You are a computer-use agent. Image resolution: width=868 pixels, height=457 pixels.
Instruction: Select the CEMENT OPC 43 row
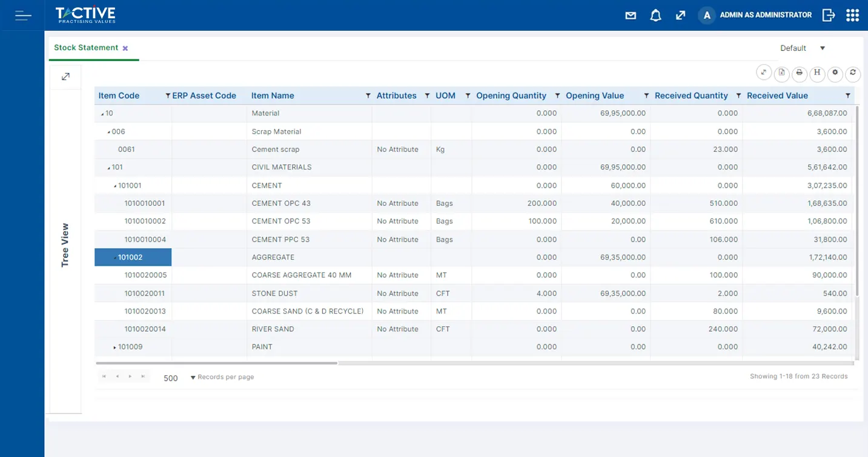coord(285,203)
